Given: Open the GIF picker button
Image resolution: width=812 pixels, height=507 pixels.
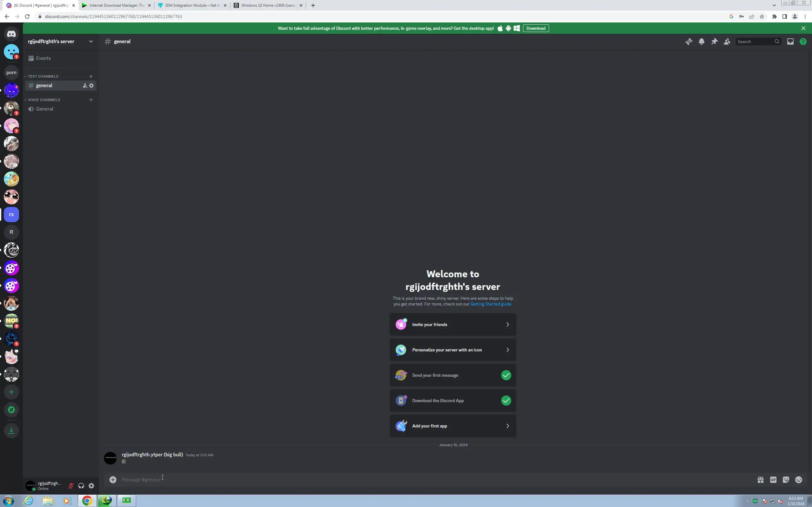Looking at the screenshot, I should [x=773, y=480].
